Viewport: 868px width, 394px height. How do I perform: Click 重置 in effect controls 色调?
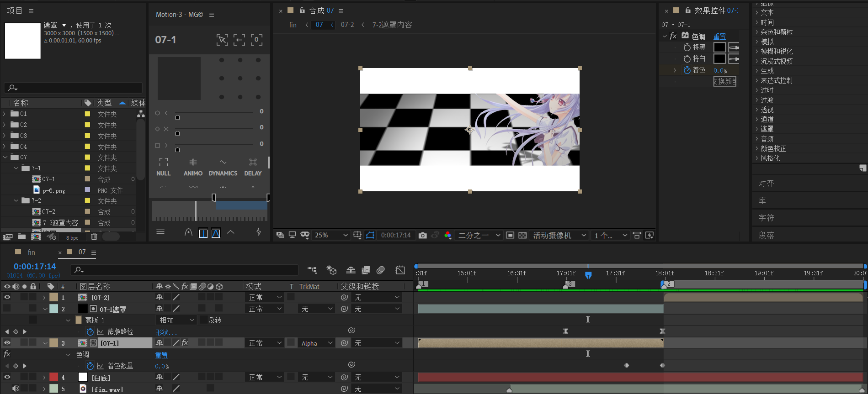[719, 37]
